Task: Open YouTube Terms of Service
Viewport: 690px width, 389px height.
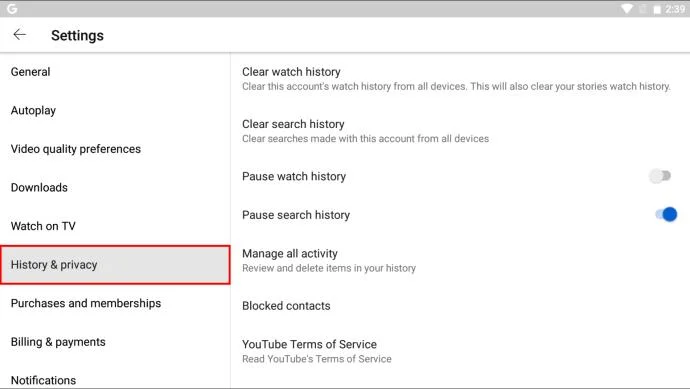Action: [460, 351]
